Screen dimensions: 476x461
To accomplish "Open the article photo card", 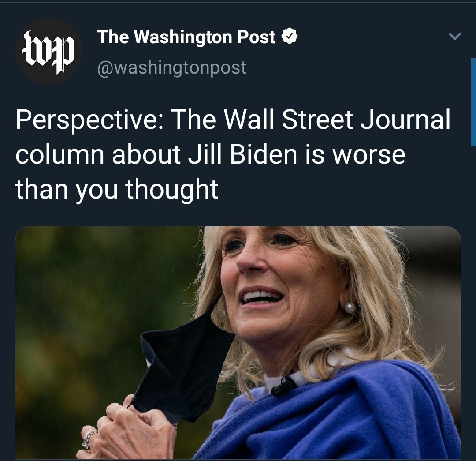I will click(x=238, y=343).
